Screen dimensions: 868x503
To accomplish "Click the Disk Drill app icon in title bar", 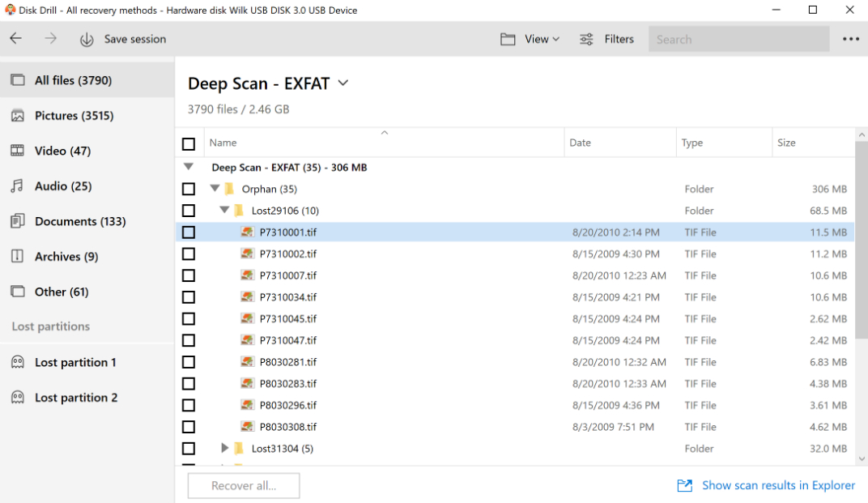I will click(x=10, y=10).
